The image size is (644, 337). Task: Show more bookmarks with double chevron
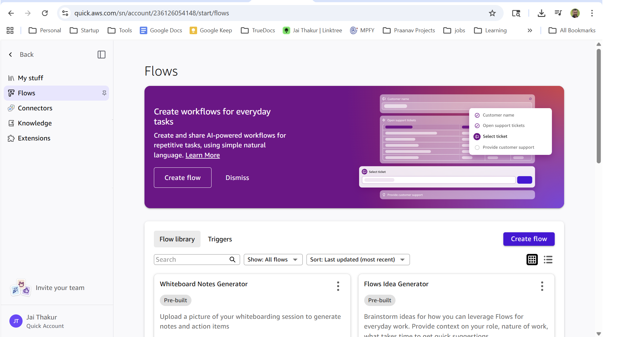pos(530,30)
